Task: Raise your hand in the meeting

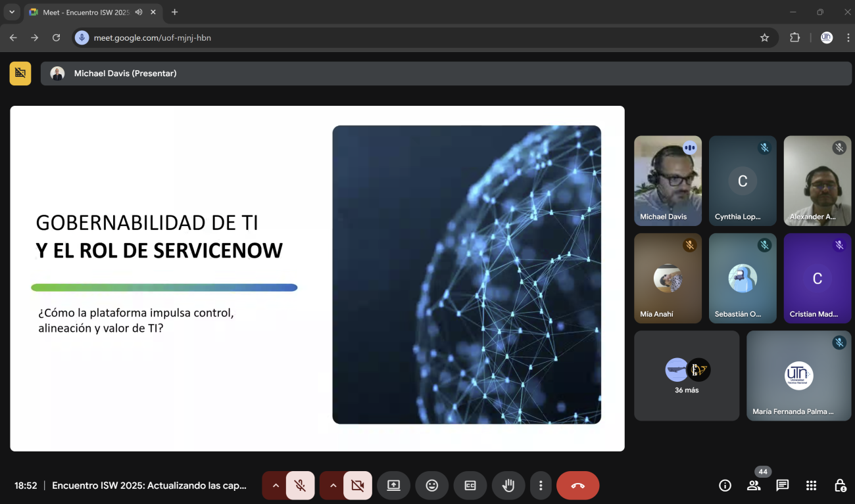Action: click(x=508, y=486)
